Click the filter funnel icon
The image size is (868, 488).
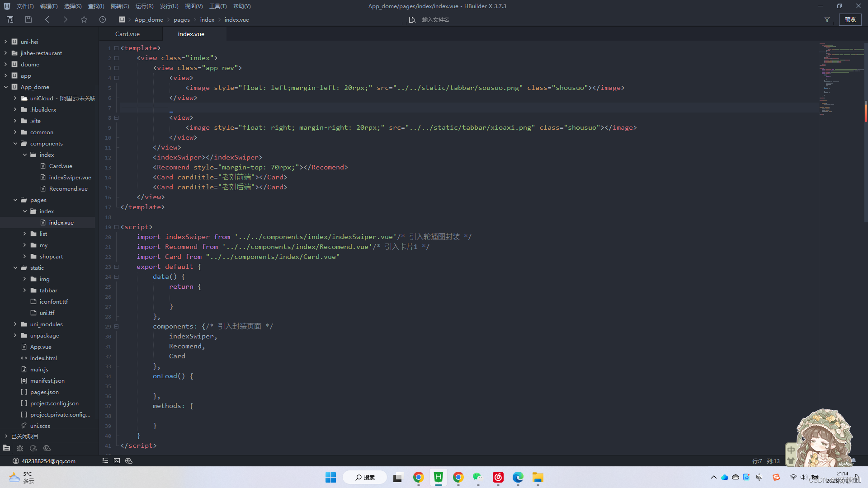827,19
